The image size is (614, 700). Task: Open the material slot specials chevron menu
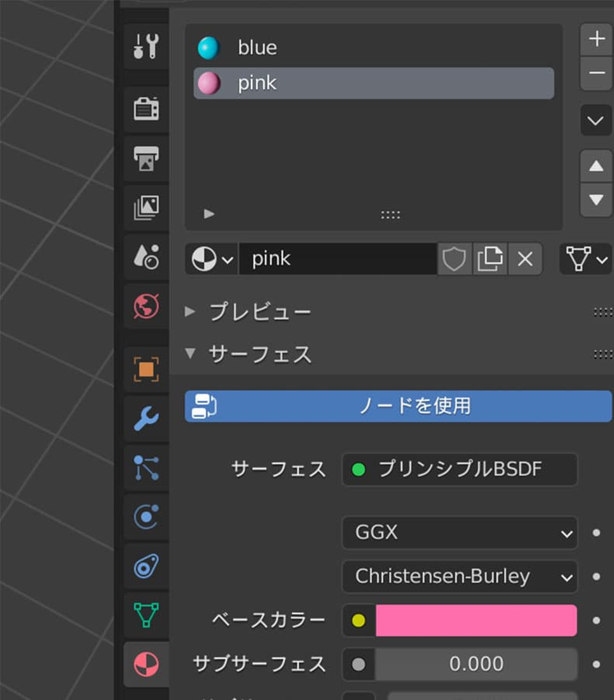(x=596, y=121)
